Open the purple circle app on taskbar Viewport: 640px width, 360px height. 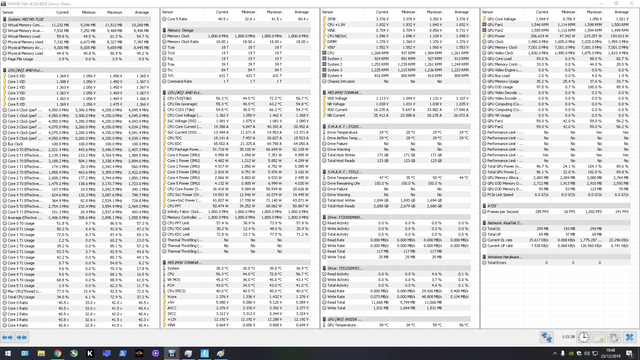pos(156,353)
